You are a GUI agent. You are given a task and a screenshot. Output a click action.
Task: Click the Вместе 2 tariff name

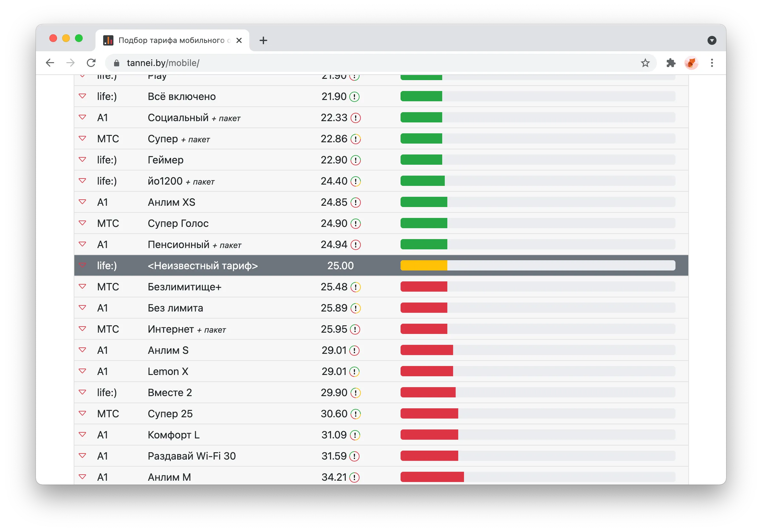click(170, 393)
